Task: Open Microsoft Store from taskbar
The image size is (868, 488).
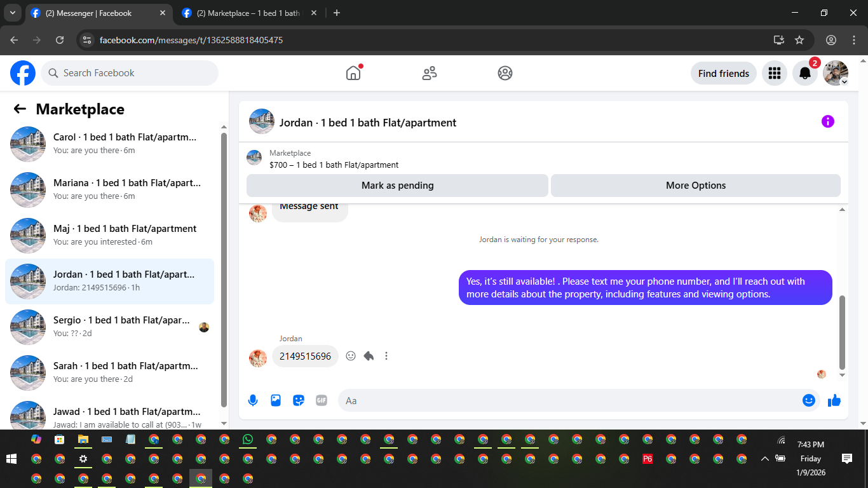Action: click(x=59, y=439)
